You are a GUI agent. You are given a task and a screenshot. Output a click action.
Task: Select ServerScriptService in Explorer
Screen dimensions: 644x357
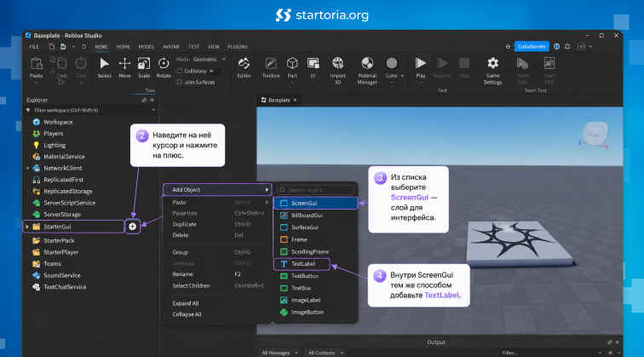point(69,203)
